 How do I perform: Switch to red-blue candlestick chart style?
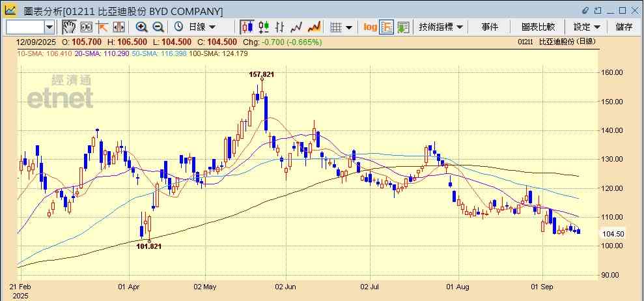pyautogui.click(x=247, y=27)
